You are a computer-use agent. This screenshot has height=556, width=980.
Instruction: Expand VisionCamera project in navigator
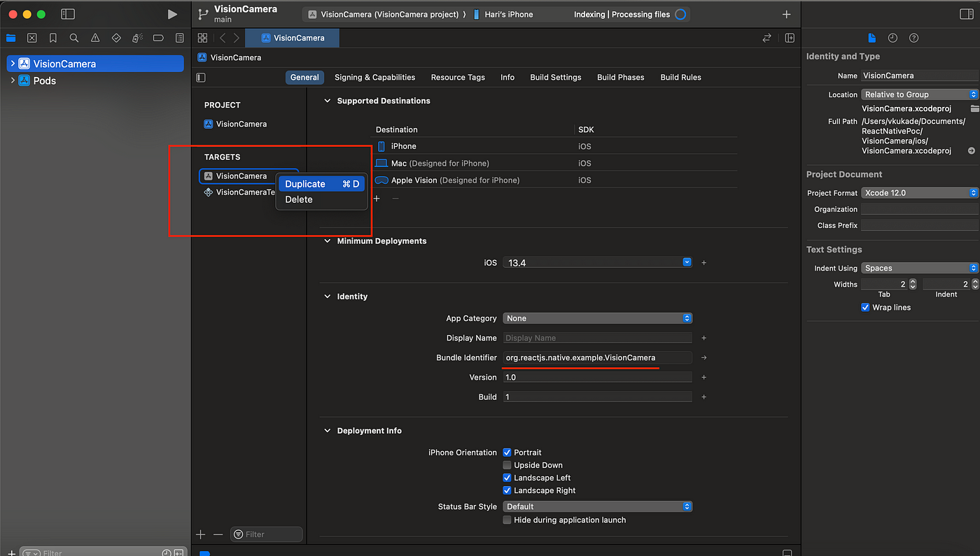coord(13,64)
